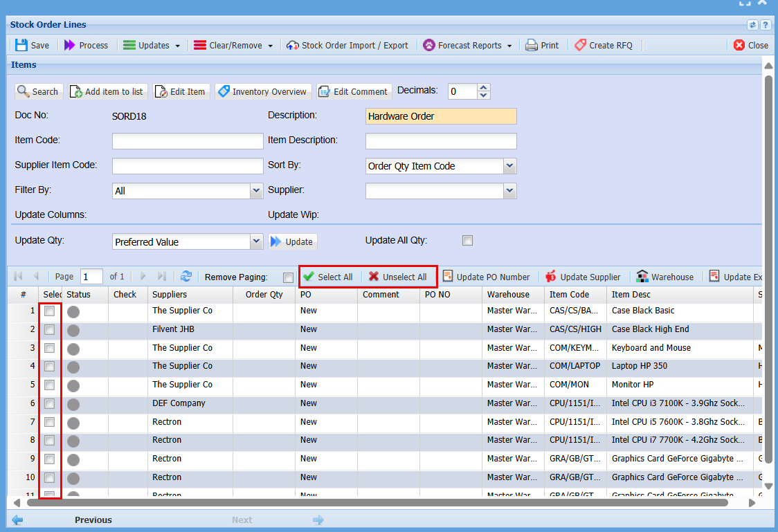Click the Warehouse toolbar icon
Image resolution: width=778 pixels, height=532 pixels.
642,277
